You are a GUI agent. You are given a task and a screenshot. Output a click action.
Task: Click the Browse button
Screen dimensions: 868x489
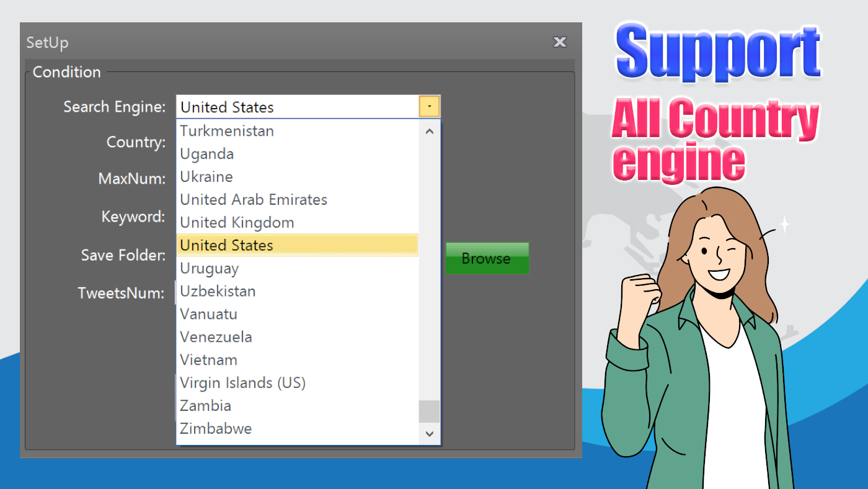(487, 258)
